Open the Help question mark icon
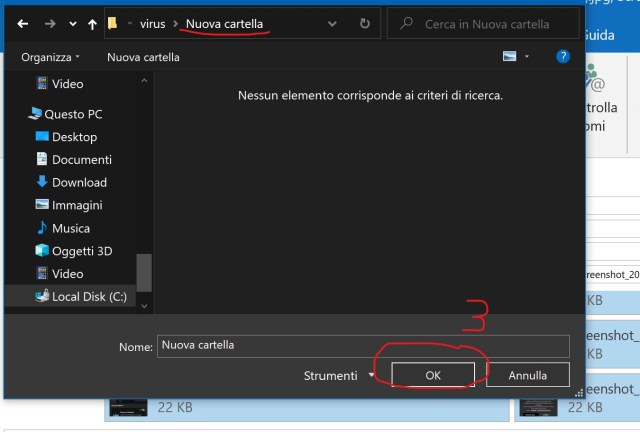This screenshot has width=640, height=432. tap(563, 57)
